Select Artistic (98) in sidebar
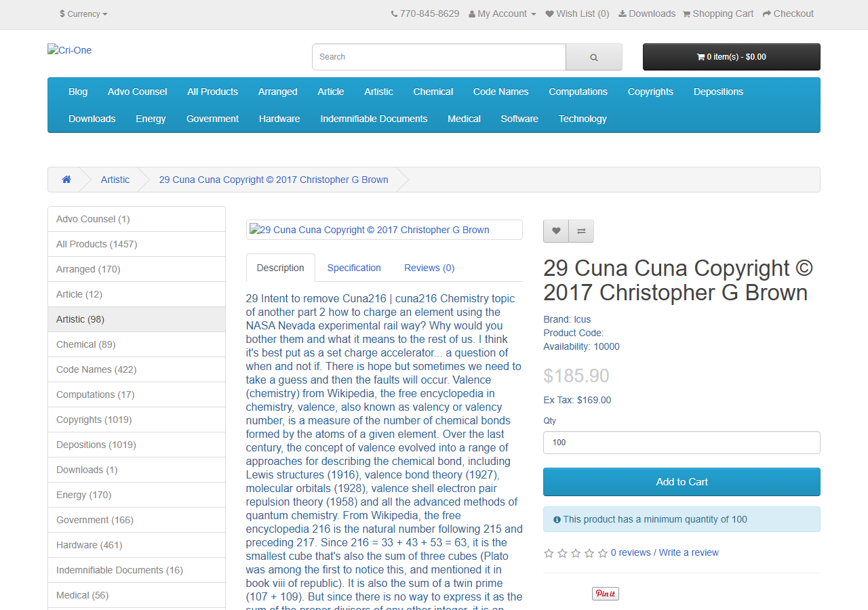The height and width of the screenshot is (610, 868). point(136,319)
